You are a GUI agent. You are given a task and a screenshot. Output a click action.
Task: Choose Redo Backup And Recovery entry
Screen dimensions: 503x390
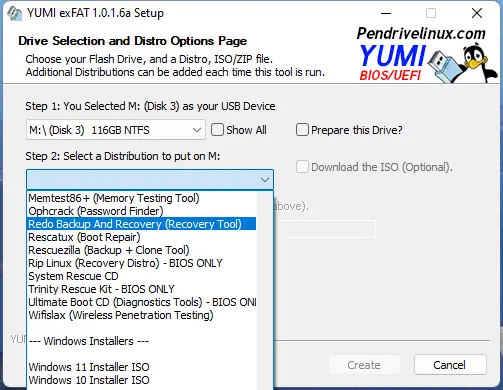pos(141,224)
